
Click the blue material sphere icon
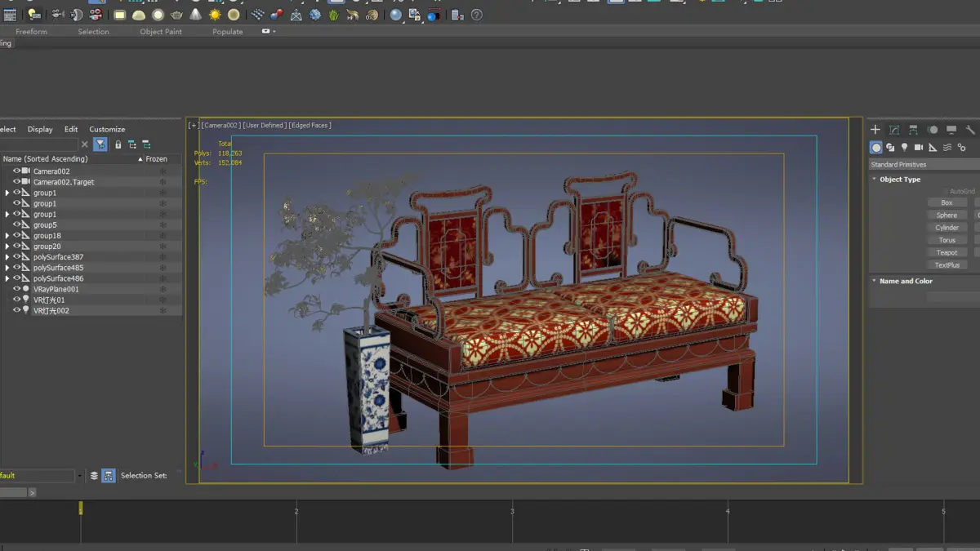pos(396,15)
